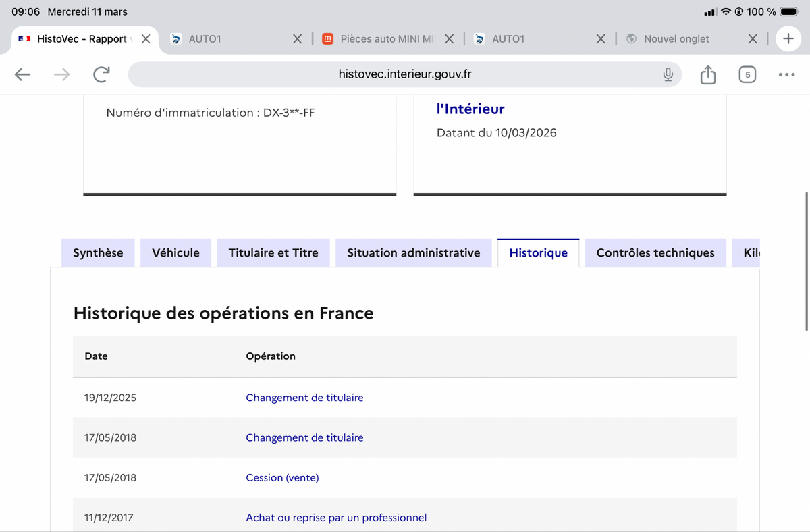This screenshot has height=532, width=810.
Task: Open the three-dot browser menu
Action: tap(786, 74)
